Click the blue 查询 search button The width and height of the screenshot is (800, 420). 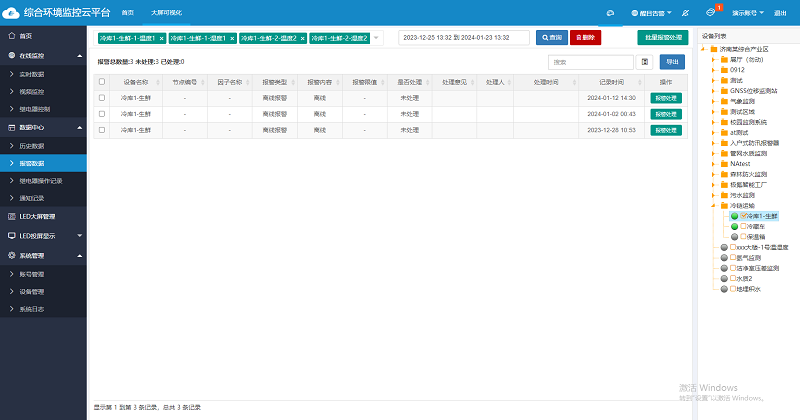click(x=551, y=37)
